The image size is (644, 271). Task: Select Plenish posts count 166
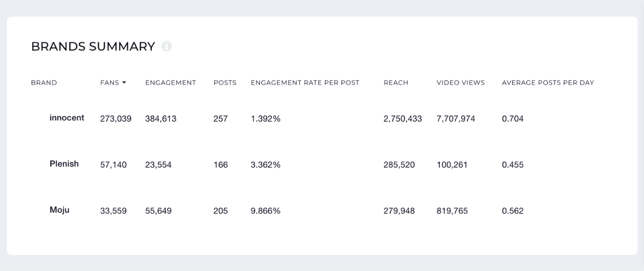(x=220, y=165)
